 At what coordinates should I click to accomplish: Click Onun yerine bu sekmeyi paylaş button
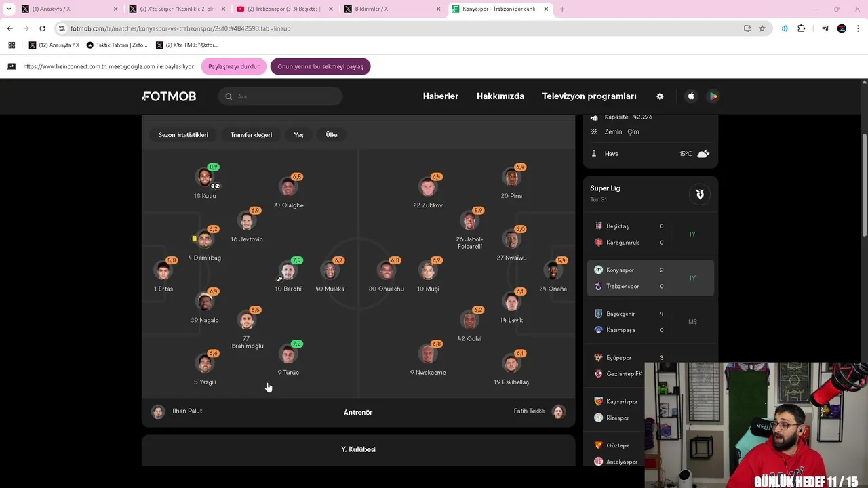pos(320,66)
